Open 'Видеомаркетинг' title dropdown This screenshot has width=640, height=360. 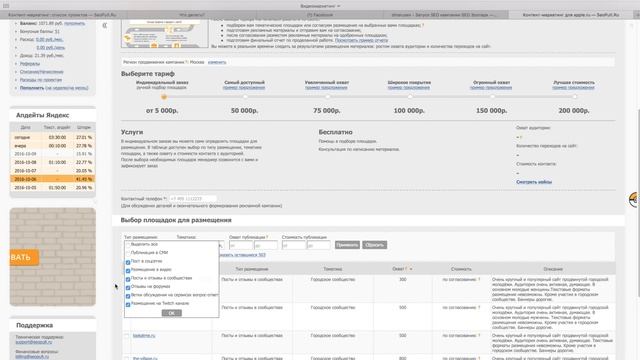click(x=320, y=6)
